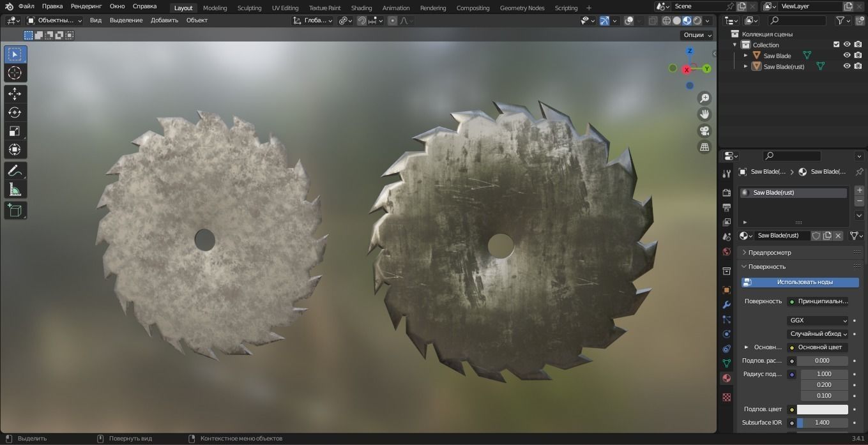This screenshot has height=445, width=868.
Task: Switch viewport to rendered shading mode
Action: (x=696, y=20)
